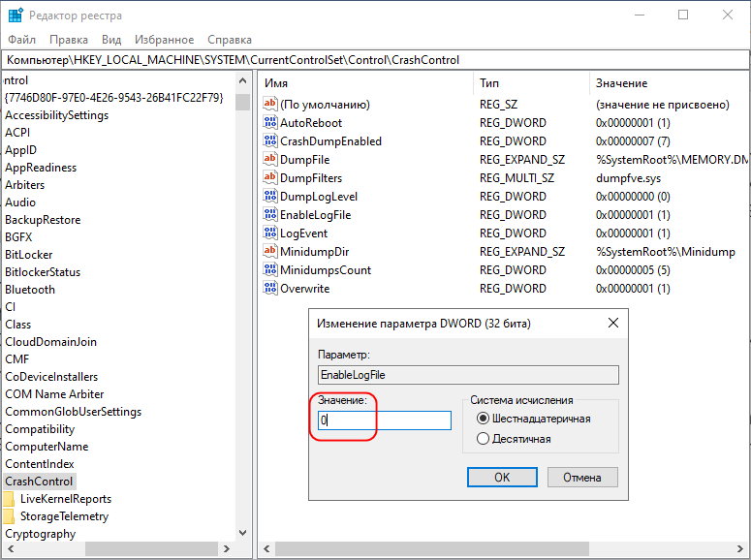Click the values pane scroll right arrow
The width and height of the screenshot is (751, 560).
pos(740,548)
